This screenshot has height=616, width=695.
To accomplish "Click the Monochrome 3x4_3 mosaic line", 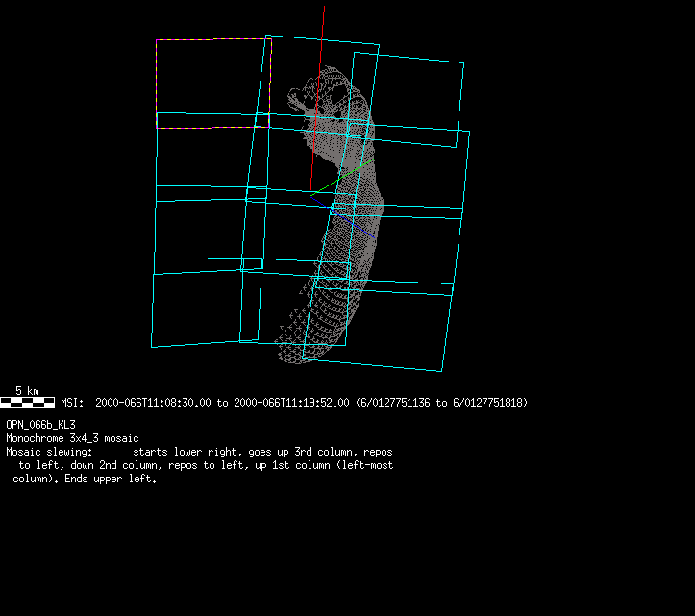I will pyautogui.click(x=72, y=438).
